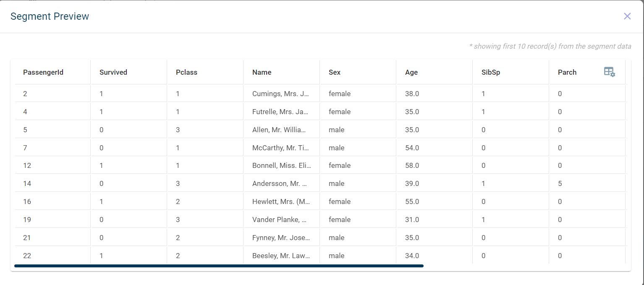Select the row with PassengerId 22
This screenshot has height=285, width=644.
[x=27, y=256]
